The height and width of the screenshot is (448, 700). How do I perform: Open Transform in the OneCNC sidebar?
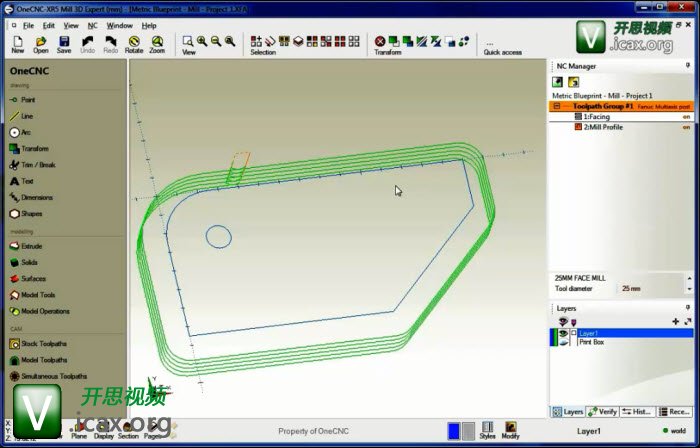(29, 149)
